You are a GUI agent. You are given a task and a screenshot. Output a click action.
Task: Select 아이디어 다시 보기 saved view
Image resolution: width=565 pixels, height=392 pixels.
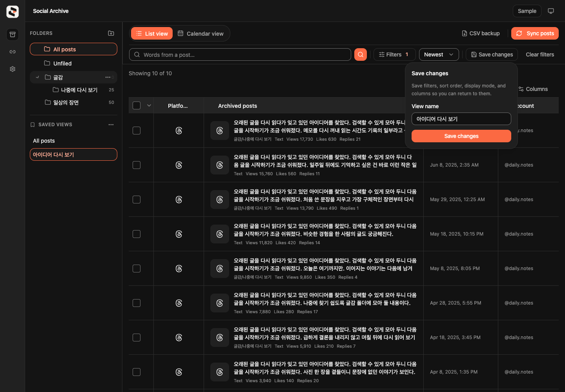[73, 154]
